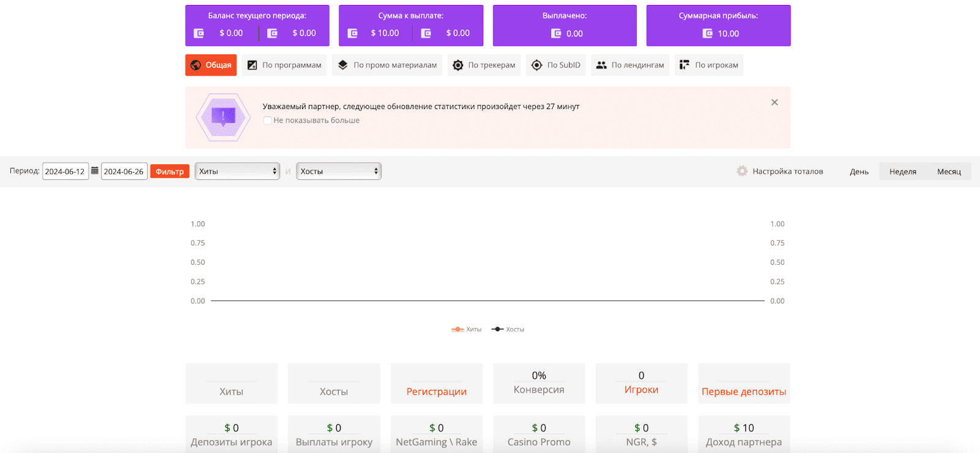The width and height of the screenshot is (980, 453).
Task: Open the Хосты metric dropdown
Action: point(339,171)
